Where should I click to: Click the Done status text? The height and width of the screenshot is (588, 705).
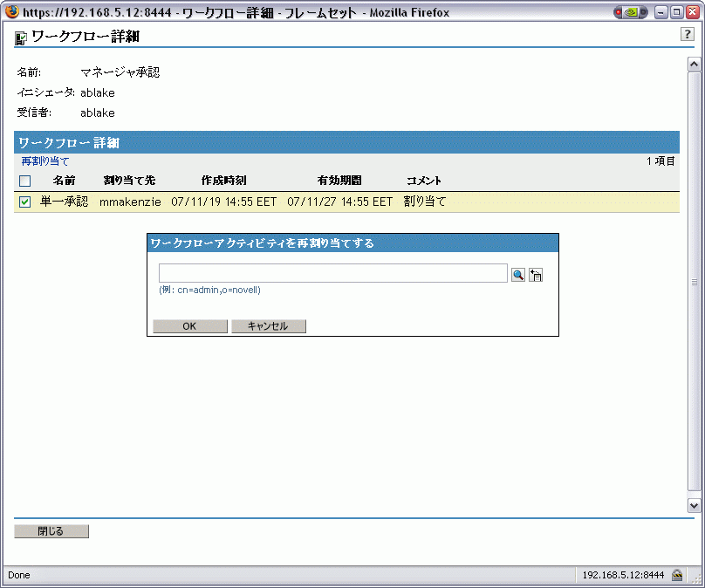click(19, 575)
